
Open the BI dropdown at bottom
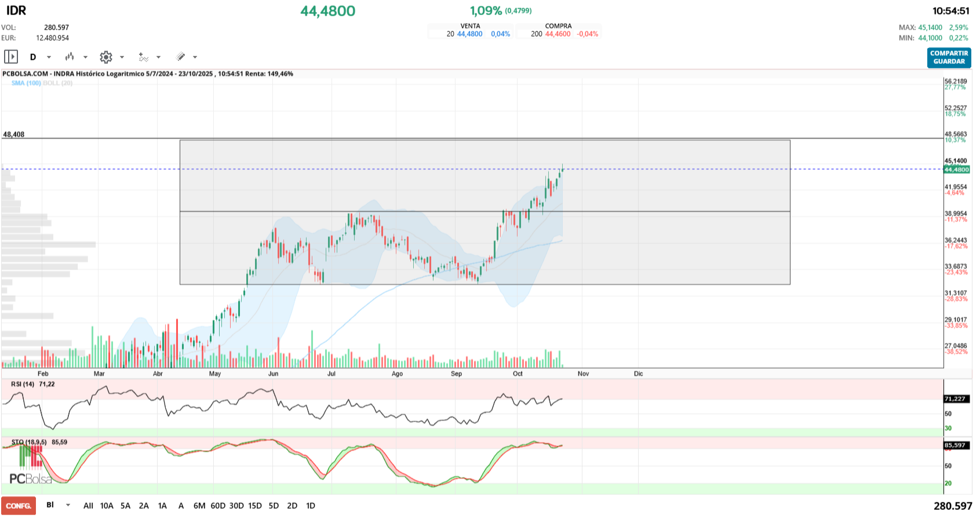68,505
